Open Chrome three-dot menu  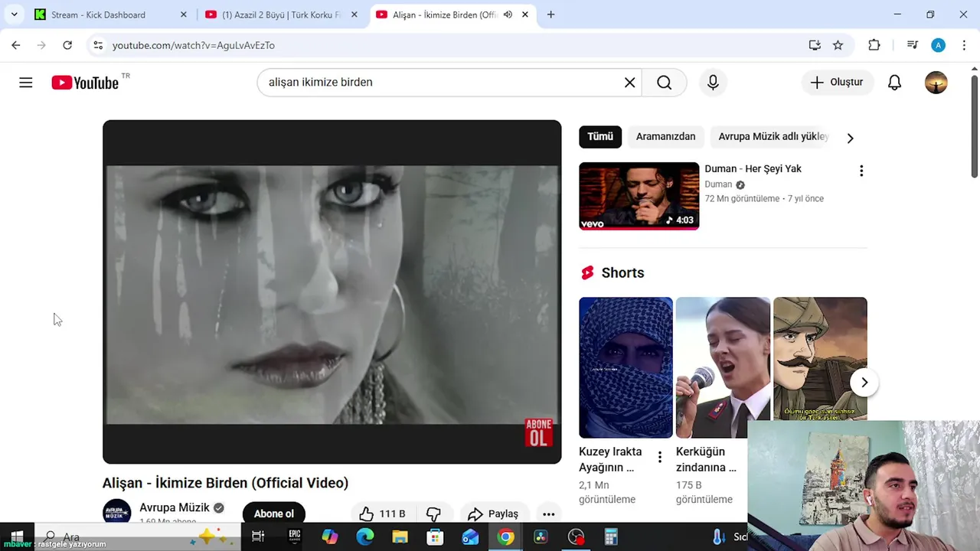click(x=964, y=45)
